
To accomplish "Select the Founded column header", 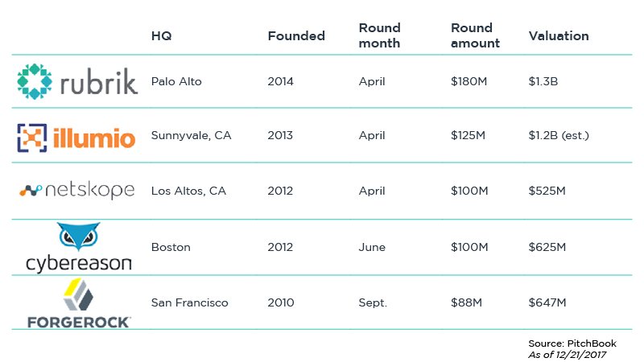I will click(x=296, y=35).
